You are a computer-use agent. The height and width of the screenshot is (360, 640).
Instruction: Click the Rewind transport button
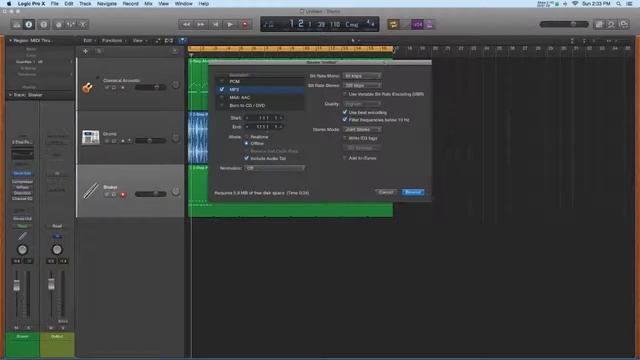186,24
